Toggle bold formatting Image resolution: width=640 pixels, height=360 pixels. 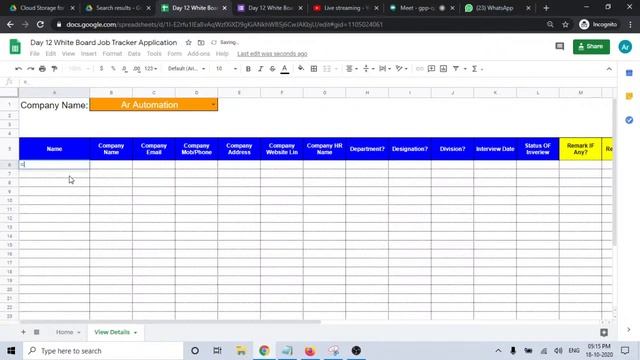coord(248,69)
